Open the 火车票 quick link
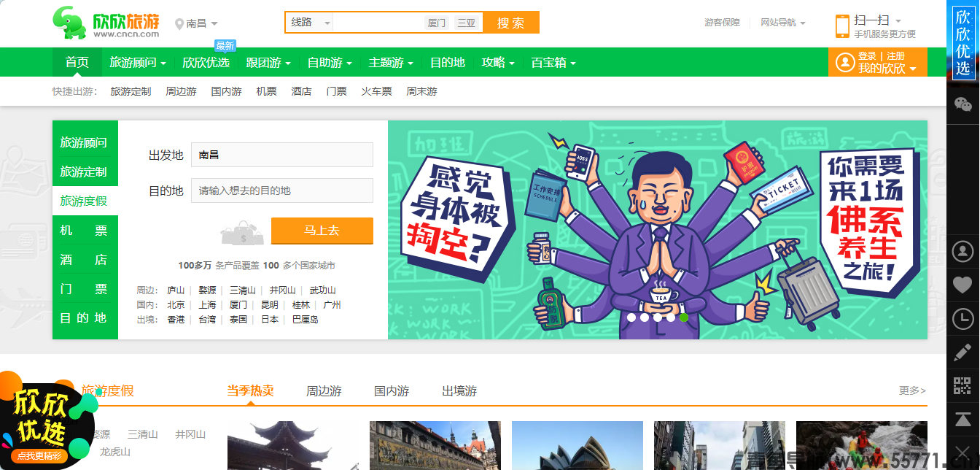The image size is (980, 470). [x=376, y=91]
